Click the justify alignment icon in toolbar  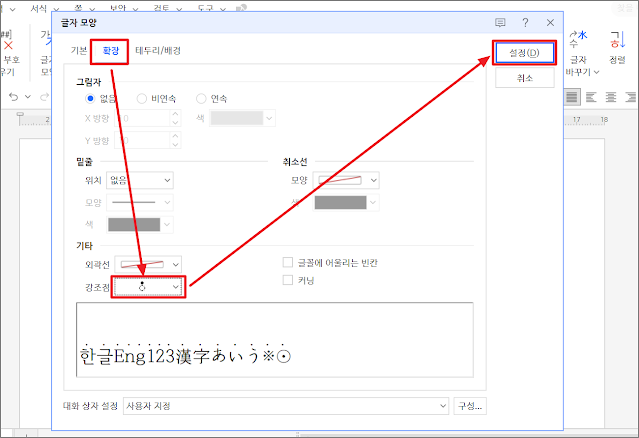[572, 97]
